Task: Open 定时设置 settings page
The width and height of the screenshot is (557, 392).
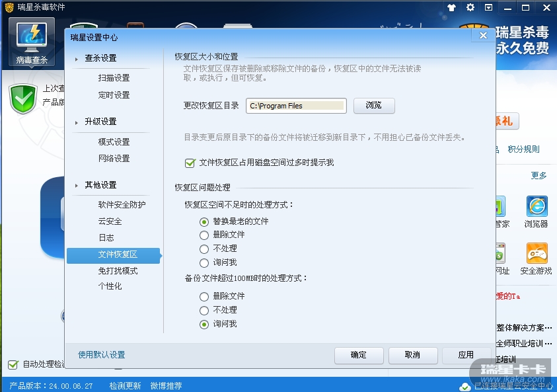Action: (x=114, y=95)
